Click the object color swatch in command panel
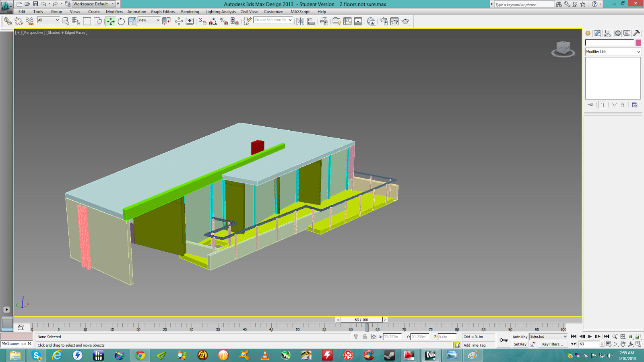This screenshot has height=362, width=644. 637,42
